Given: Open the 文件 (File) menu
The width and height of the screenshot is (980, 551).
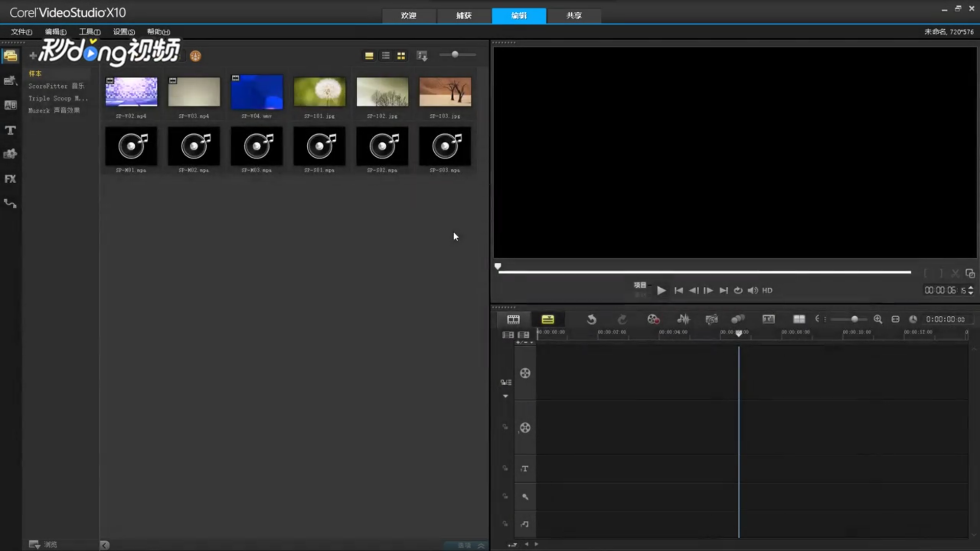Looking at the screenshot, I should click(21, 32).
